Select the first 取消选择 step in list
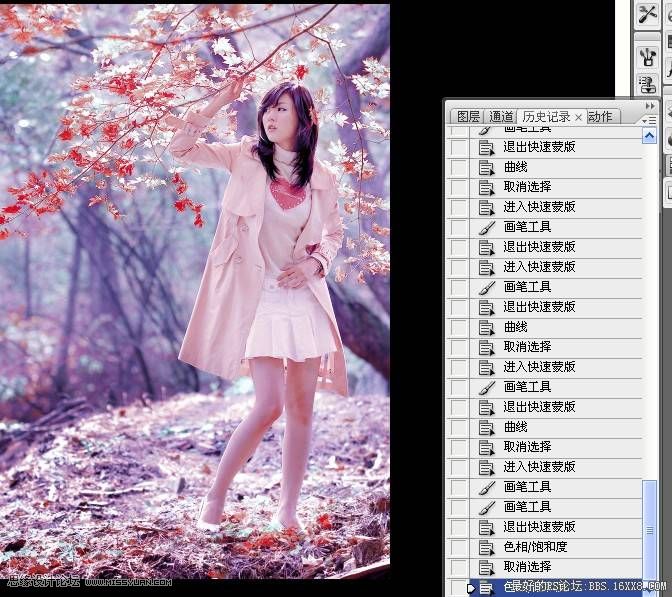This screenshot has height=597, width=672. click(x=556, y=187)
